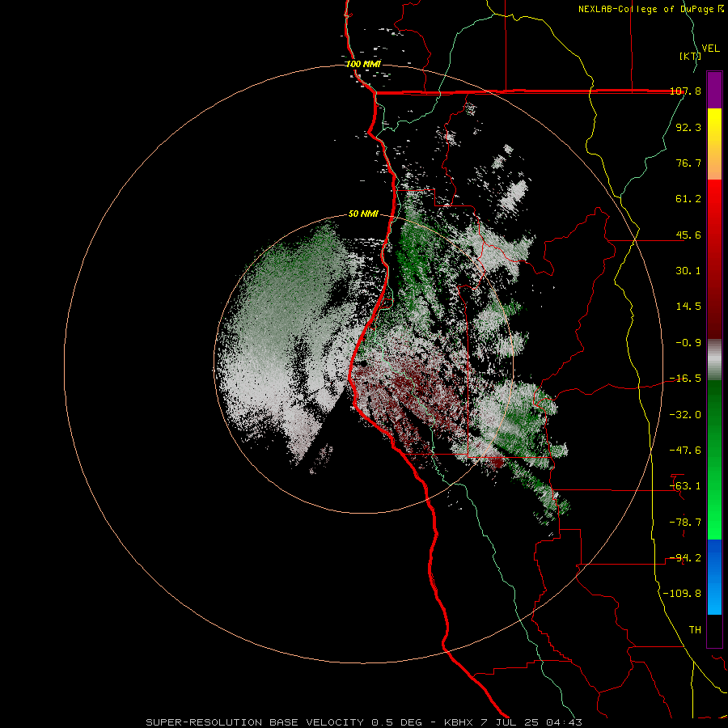Click the 50 NMI range ring label

[363, 214]
